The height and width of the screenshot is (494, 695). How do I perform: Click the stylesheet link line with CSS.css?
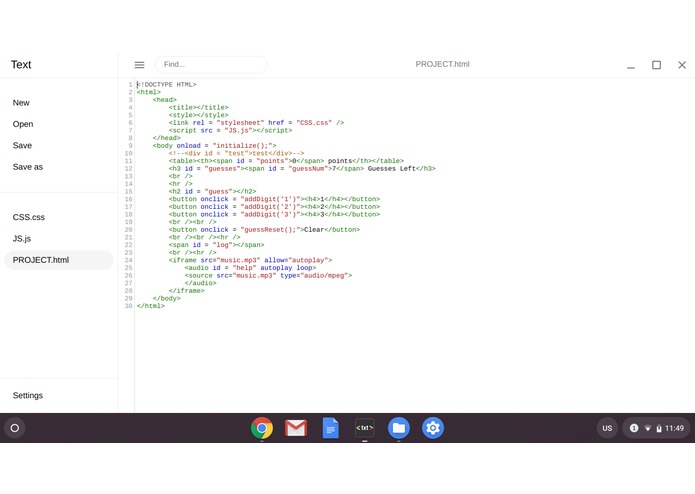pyautogui.click(x=256, y=123)
